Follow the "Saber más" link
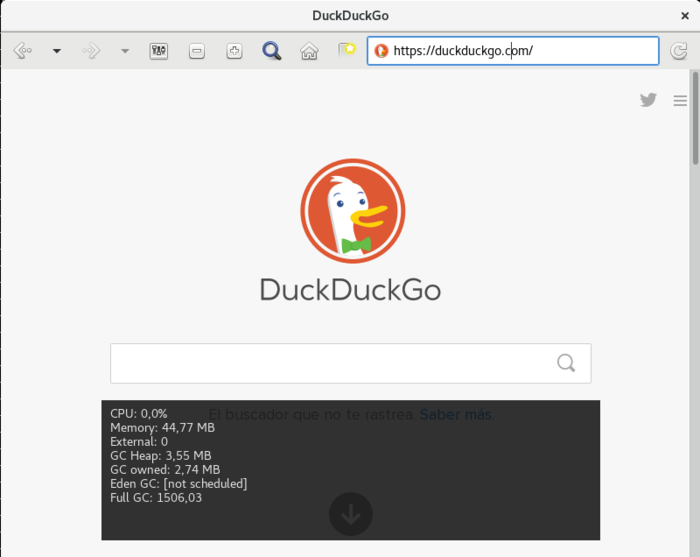This screenshot has width=700, height=557. (x=456, y=414)
